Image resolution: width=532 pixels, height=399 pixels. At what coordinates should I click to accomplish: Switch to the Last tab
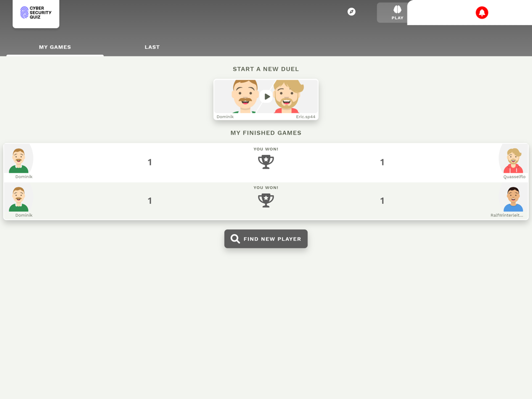152,47
